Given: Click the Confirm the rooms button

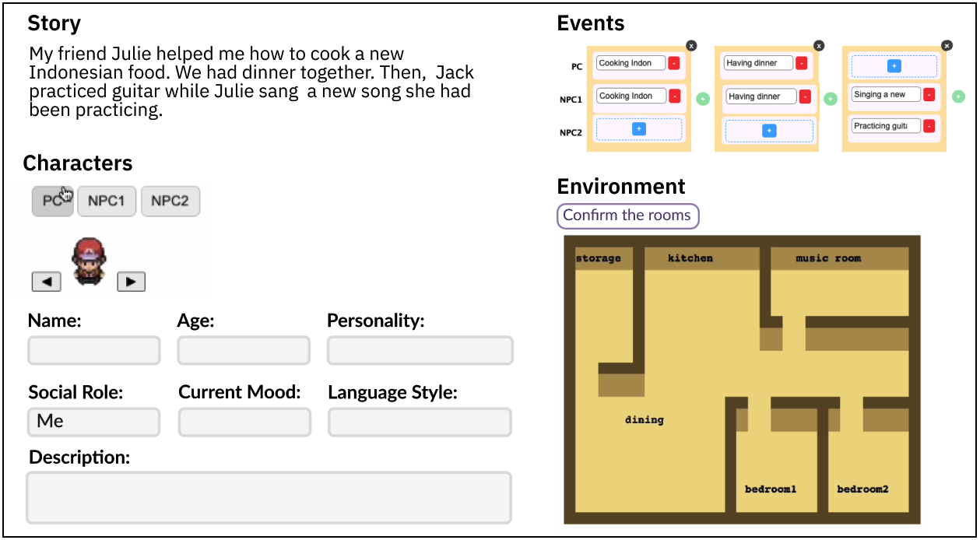Looking at the screenshot, I should click(x=627, y=216).
